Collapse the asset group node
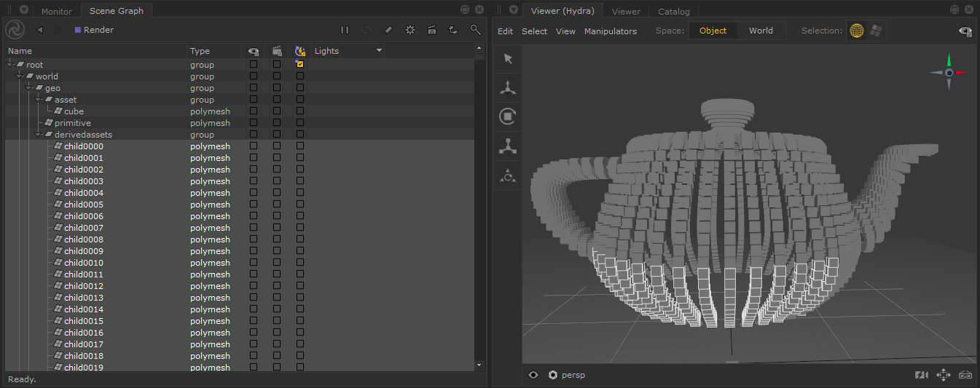This screenshot has height=388, width=980. coord(37,100)
